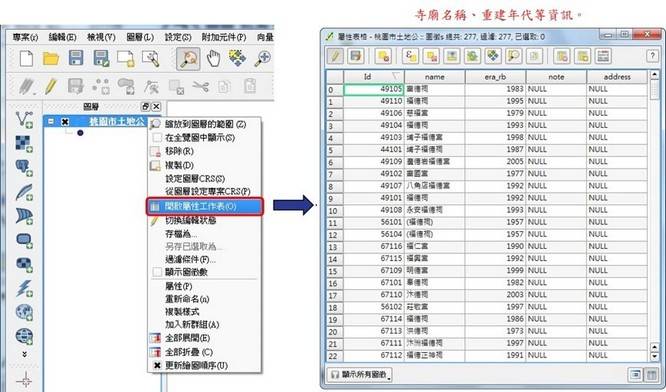Click the help question mark in attribute table
The height and width of the screenshot is (392, 666).
pyautogui.click(x=652, y=56)
